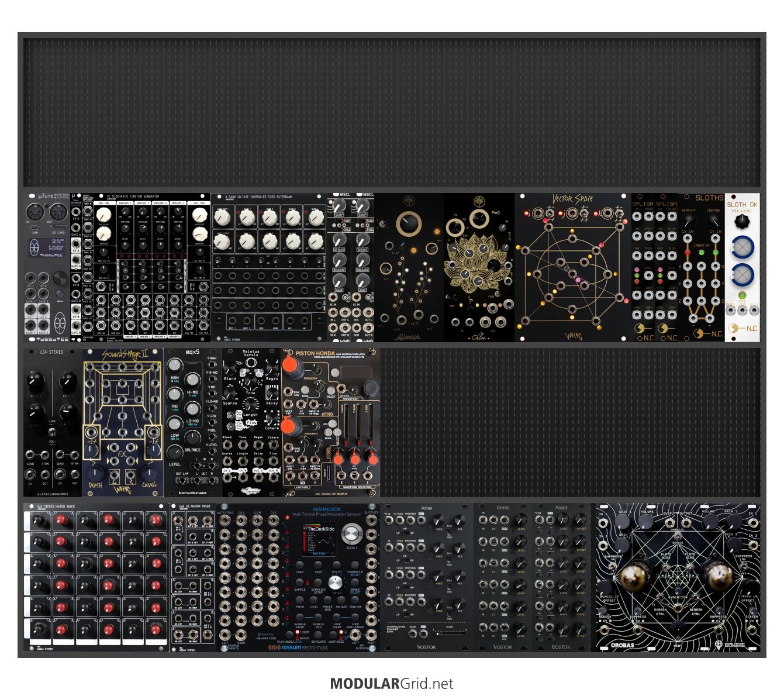Open the Vector Space module
This screenshot has width=784, height=696.
tap(573, 267)
